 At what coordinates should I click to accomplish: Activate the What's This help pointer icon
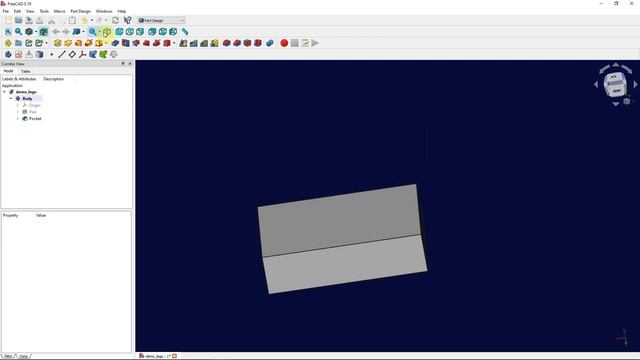127,20
